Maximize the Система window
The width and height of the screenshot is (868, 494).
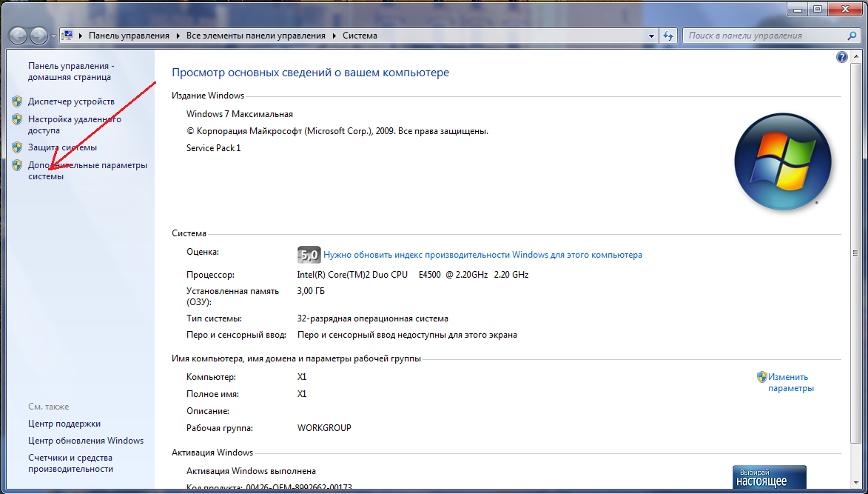pos(816,8)
